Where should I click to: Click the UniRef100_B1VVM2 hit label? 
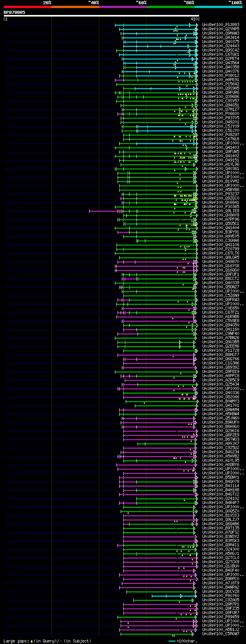click(221, 181)
